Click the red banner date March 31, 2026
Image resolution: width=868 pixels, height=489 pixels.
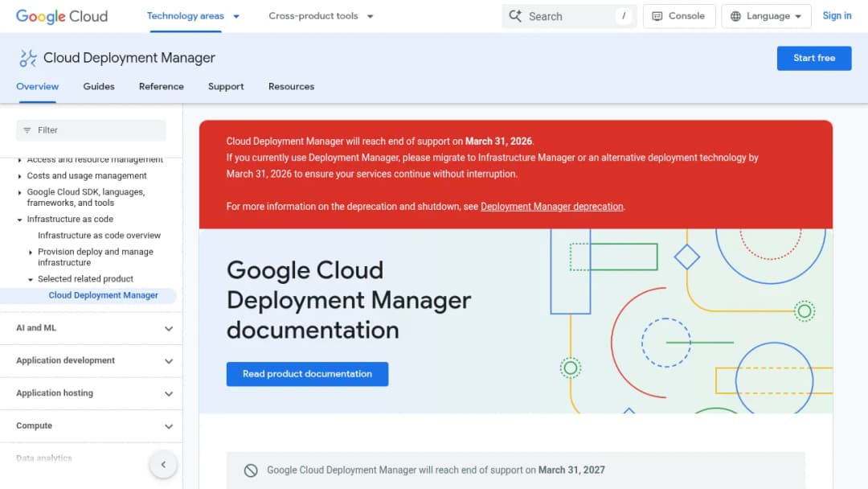[498, 142]
